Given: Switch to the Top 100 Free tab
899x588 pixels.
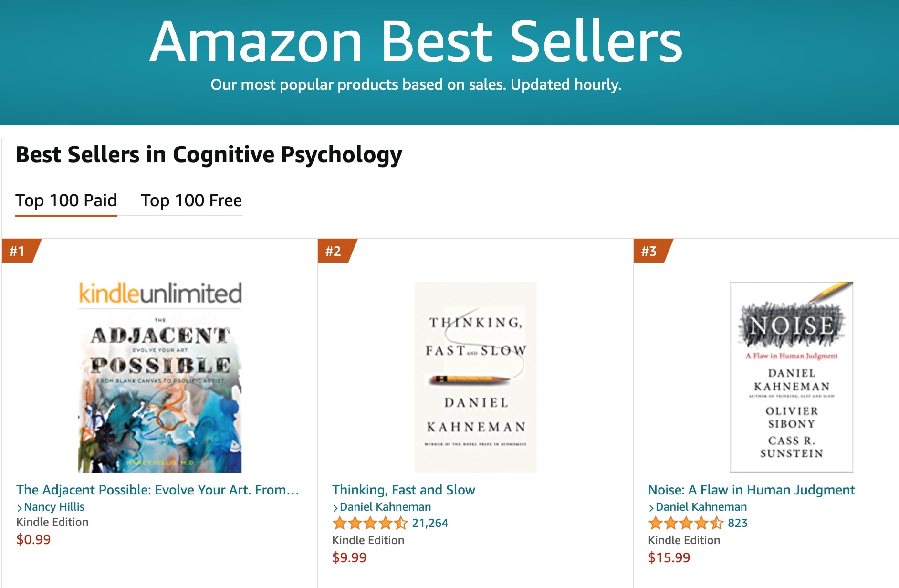Looking at the screenshot, I should [191, 200].
